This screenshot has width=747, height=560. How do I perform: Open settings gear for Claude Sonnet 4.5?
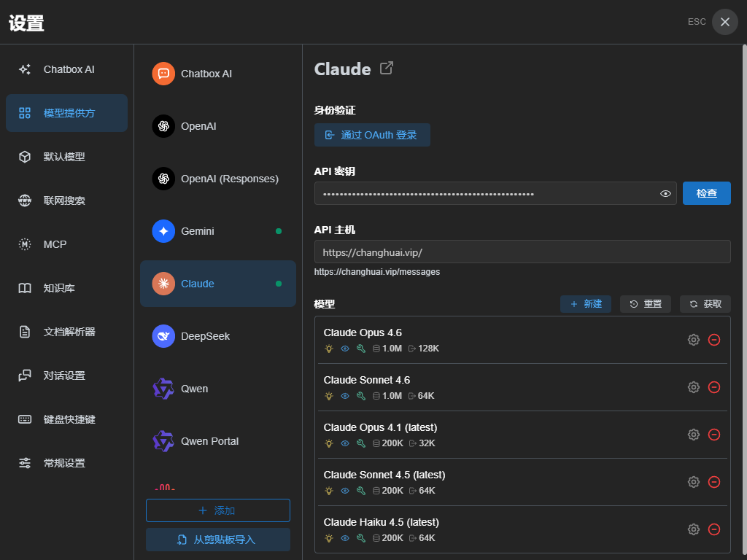[694, 482]
